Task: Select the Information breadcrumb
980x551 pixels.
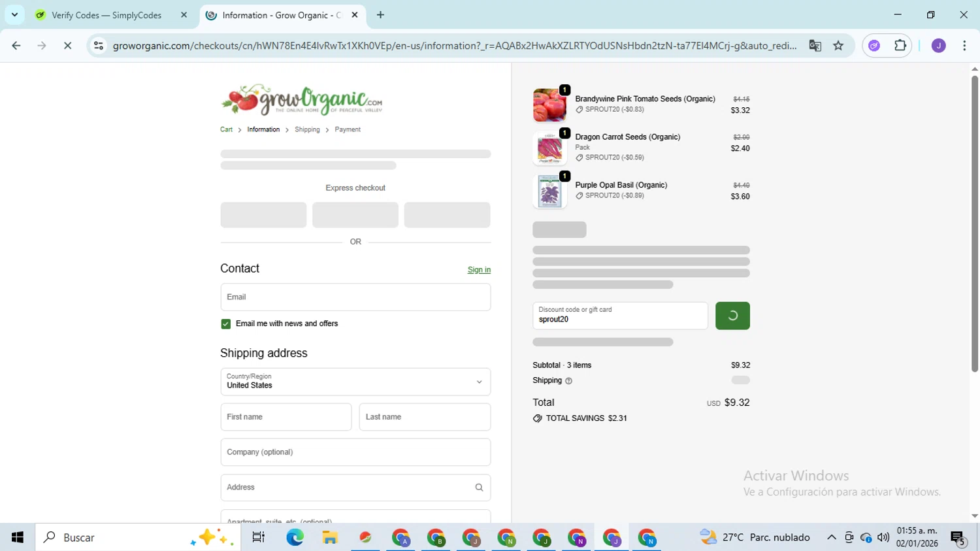Action: [263, 129]
